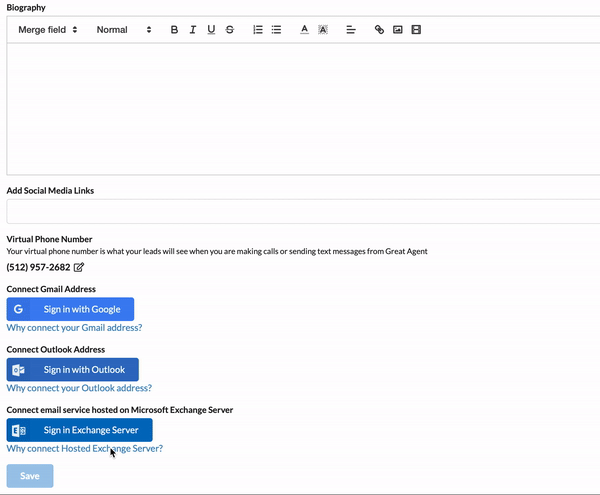Edit the virtual phone number

point(79,267)
